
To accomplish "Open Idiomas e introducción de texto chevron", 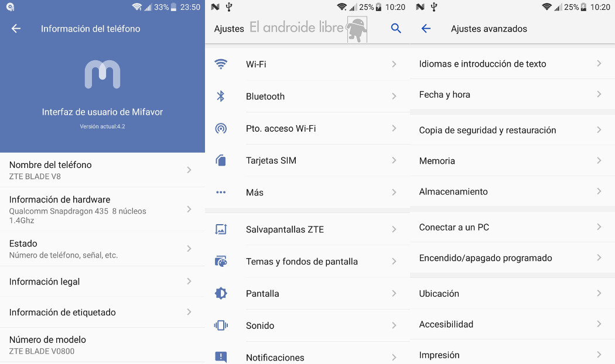I will pos(599,63).
